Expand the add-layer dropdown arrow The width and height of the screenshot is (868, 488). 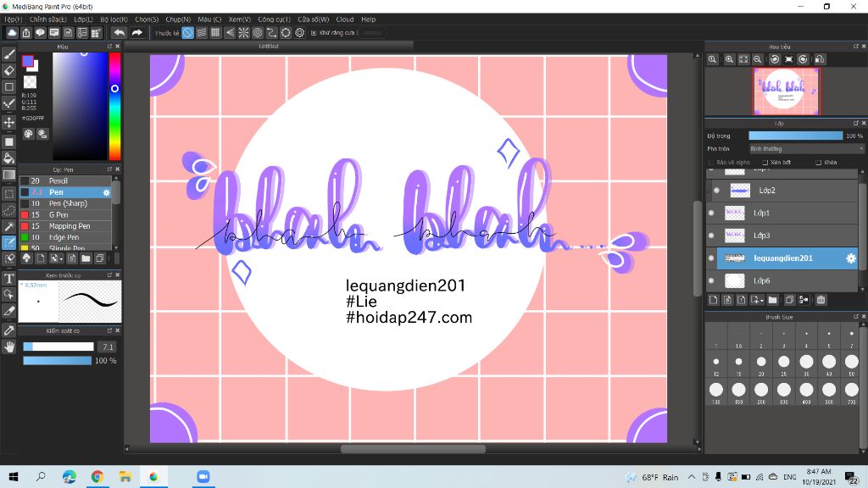pyautogui.click(x=762, y=301)
